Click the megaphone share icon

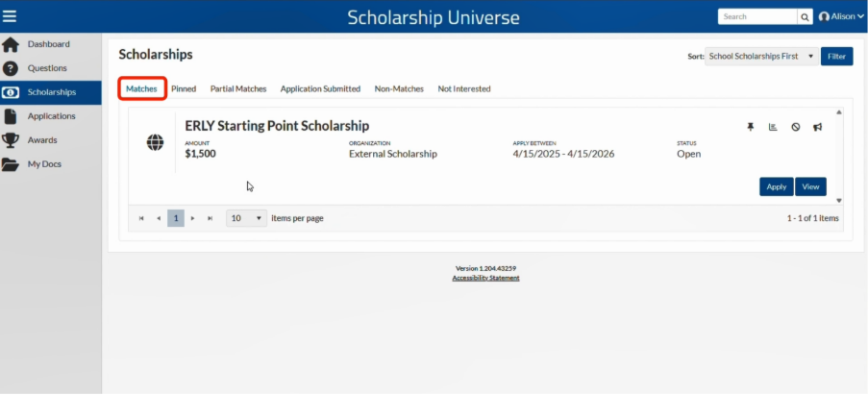(x=818, y=127)
